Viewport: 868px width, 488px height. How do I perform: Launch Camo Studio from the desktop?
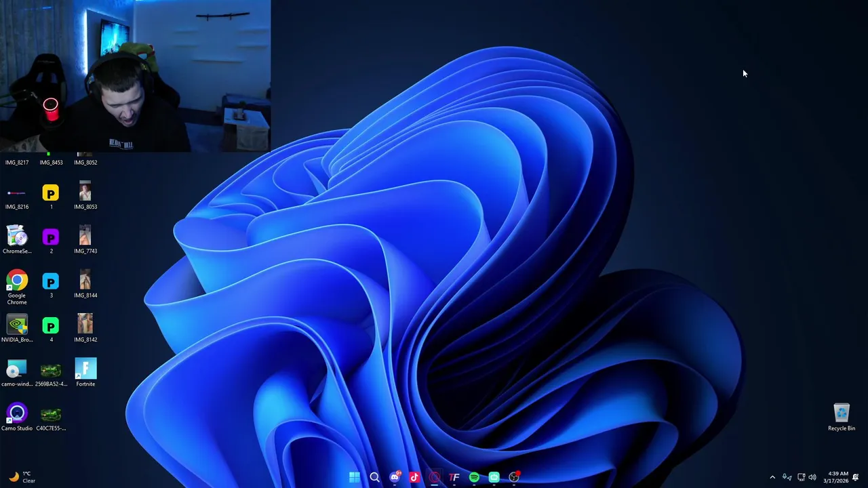17,413
